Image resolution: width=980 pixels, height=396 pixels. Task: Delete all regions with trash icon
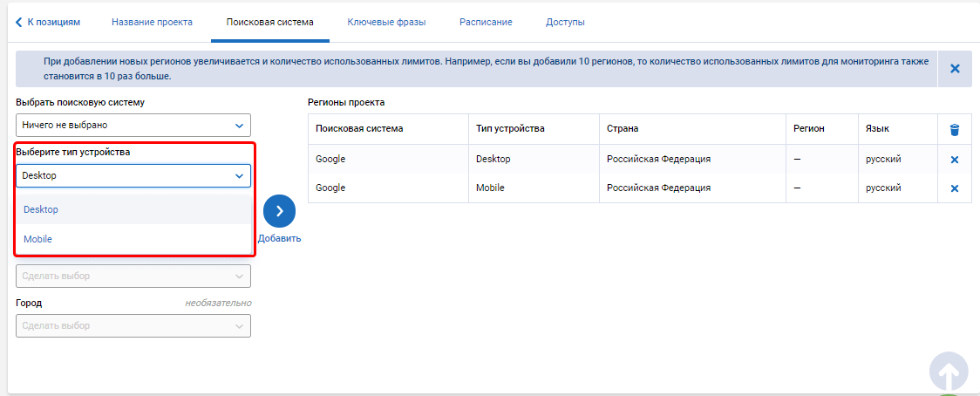click(x=955, y=129)
